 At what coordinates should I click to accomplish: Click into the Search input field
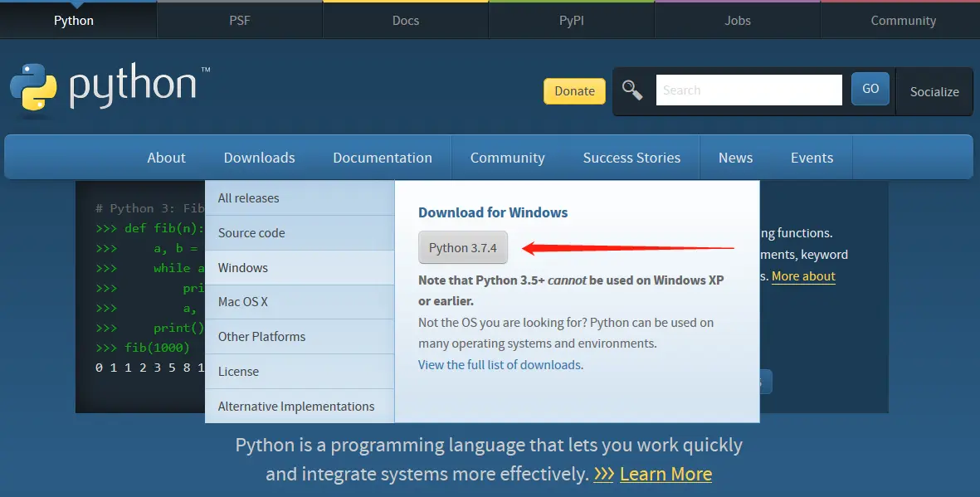748,90
